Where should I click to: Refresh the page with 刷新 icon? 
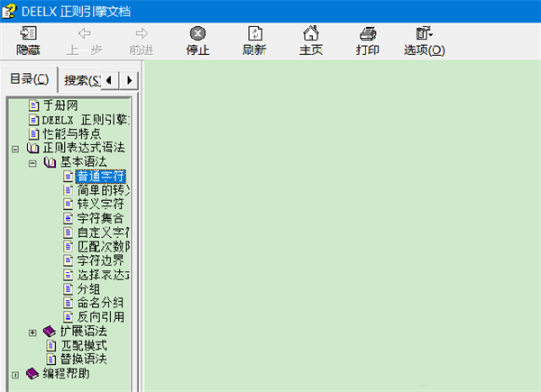(254, 33)
